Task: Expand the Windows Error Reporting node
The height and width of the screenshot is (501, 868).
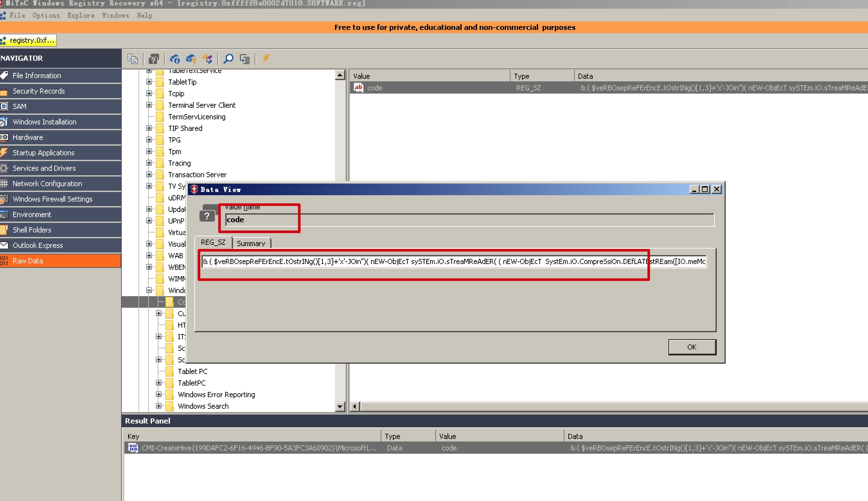Action: 158,394
